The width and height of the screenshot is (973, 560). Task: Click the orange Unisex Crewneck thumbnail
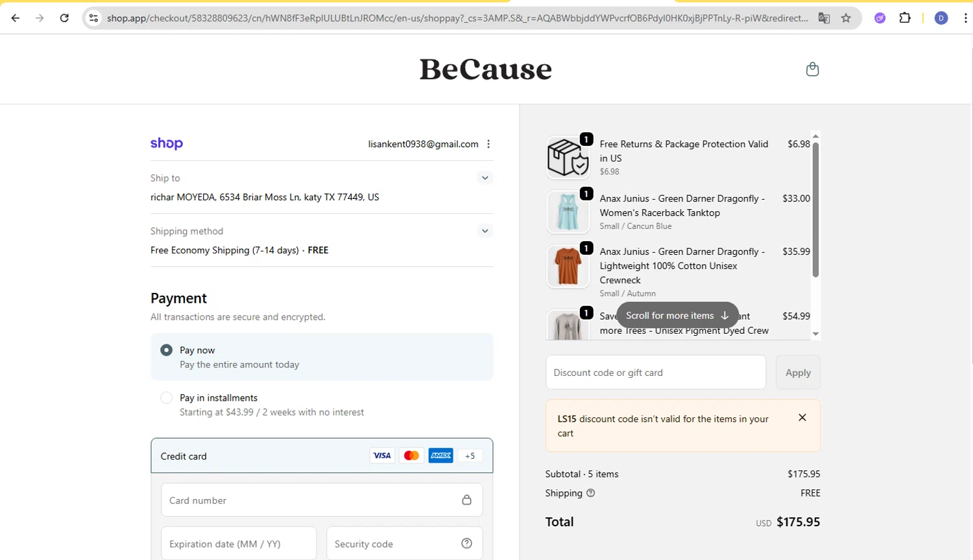point(568,266)
